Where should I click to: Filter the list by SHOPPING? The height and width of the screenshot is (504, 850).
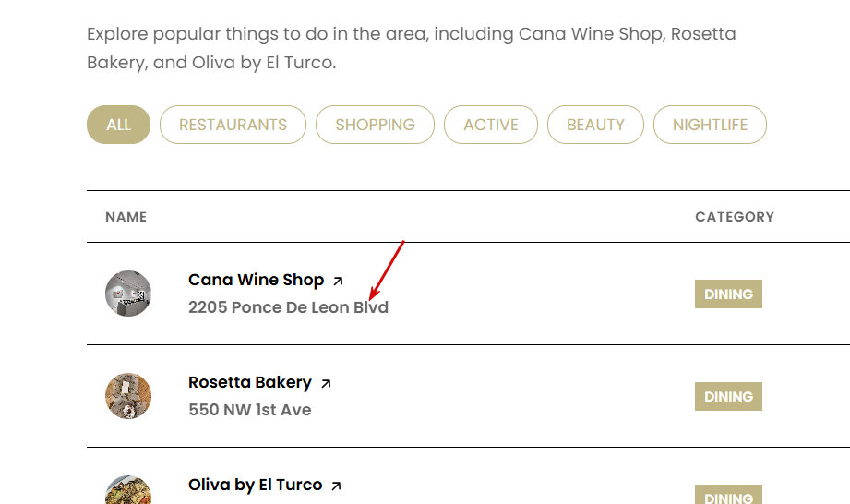tap(375, 125)
